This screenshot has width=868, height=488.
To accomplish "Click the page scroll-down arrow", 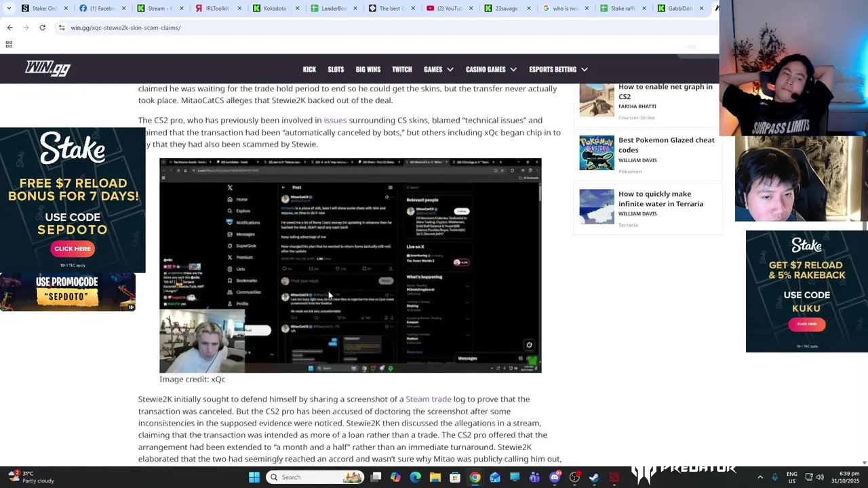I will 863,462.
